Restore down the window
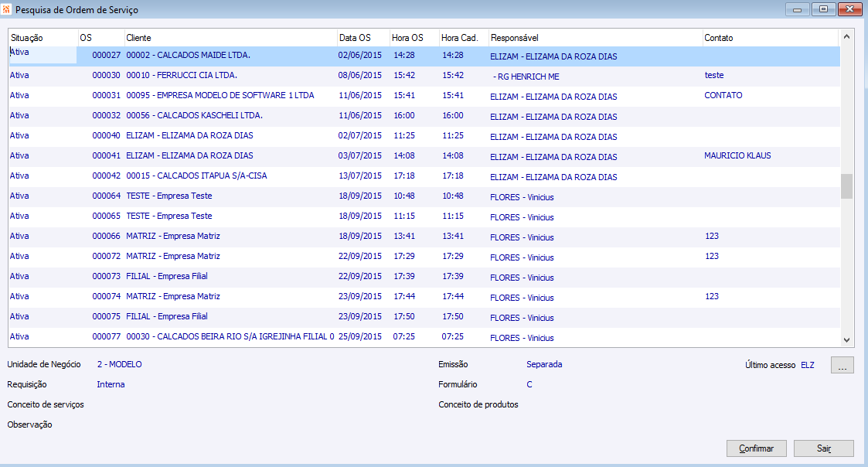868x467 pixels. [823, 9]
